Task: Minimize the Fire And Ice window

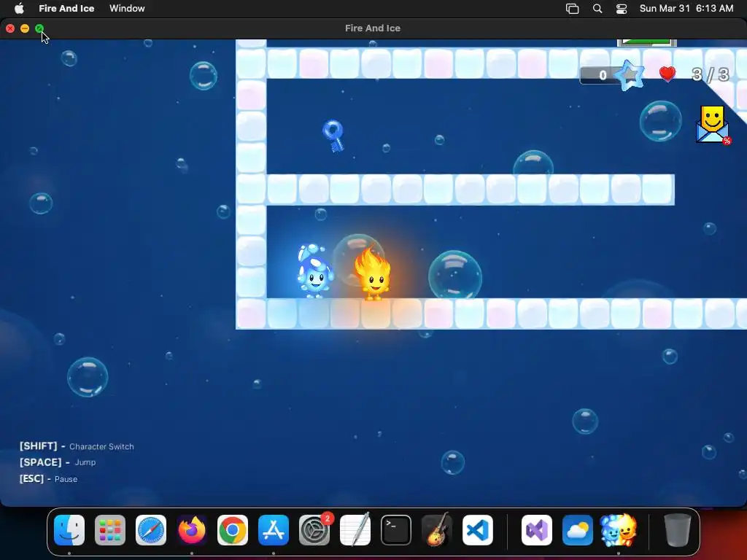Action: (x=25, y=28)
